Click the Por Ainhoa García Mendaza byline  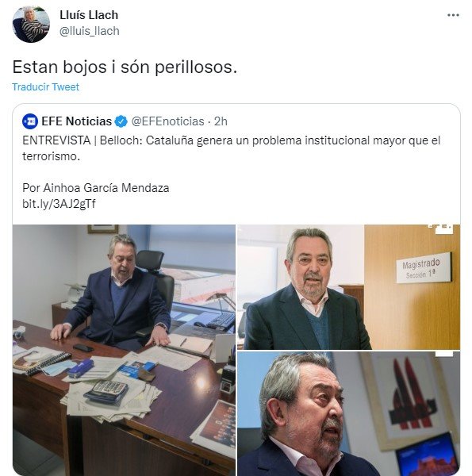coord(96,188)
